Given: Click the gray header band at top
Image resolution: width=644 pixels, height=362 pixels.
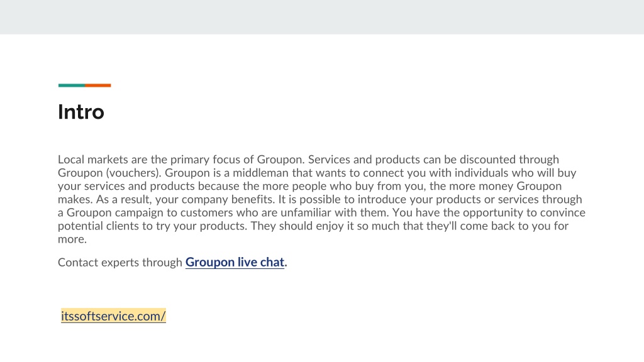Looking at the screenshot, I should pyautogui.click(x=322, y=17).
